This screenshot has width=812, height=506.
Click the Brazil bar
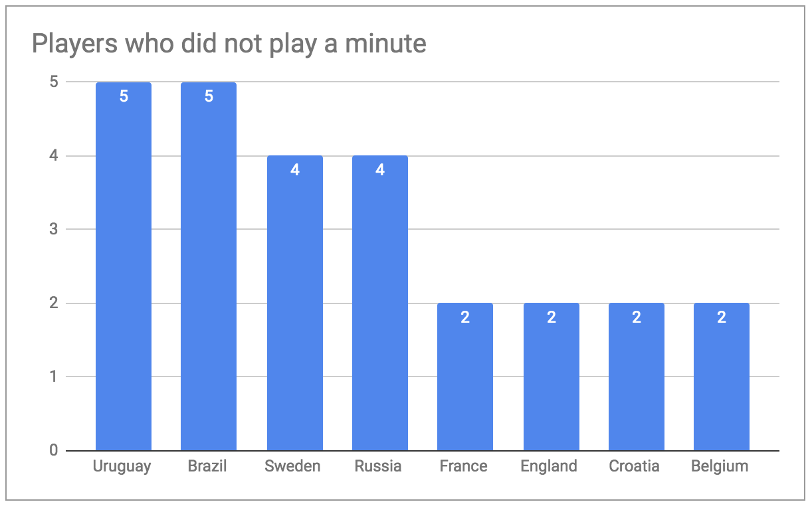(x=209, y=266)
